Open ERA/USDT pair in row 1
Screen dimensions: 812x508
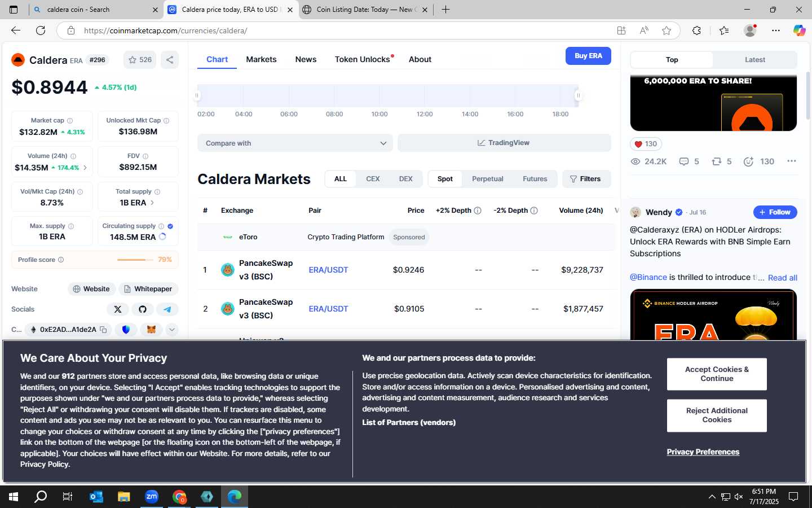(328, 270)
